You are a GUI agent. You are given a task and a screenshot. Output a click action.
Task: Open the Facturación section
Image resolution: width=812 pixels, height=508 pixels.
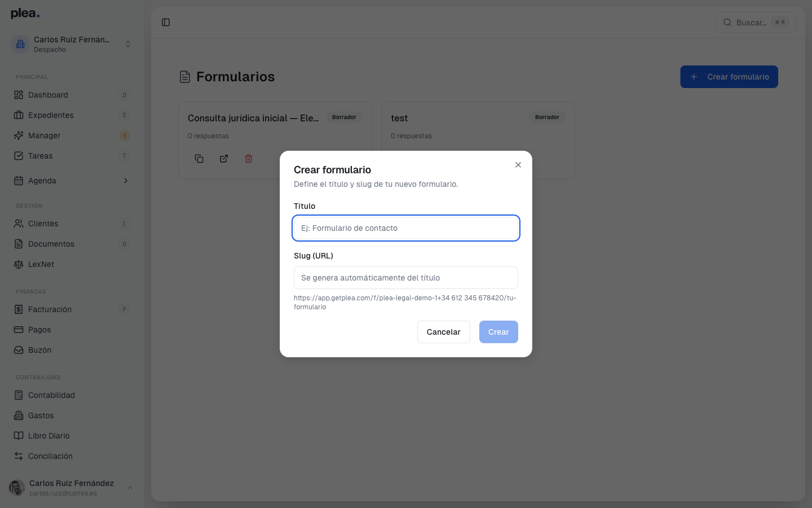(50, 309)
